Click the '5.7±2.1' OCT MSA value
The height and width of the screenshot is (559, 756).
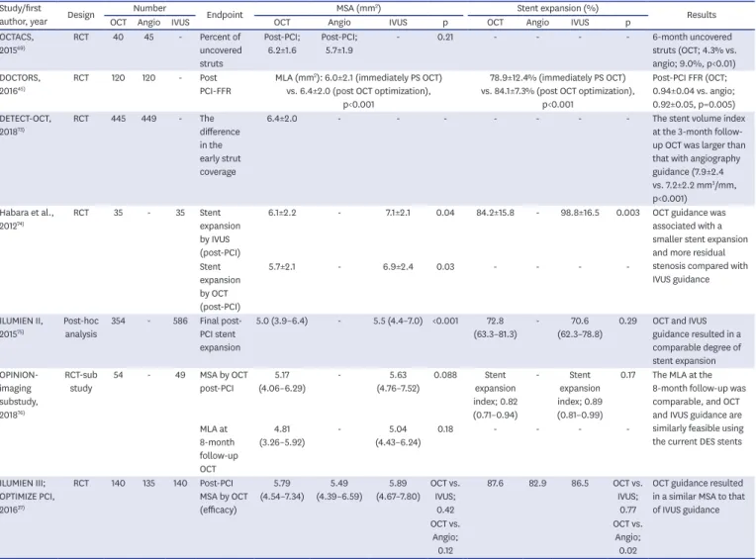point(282,266)
